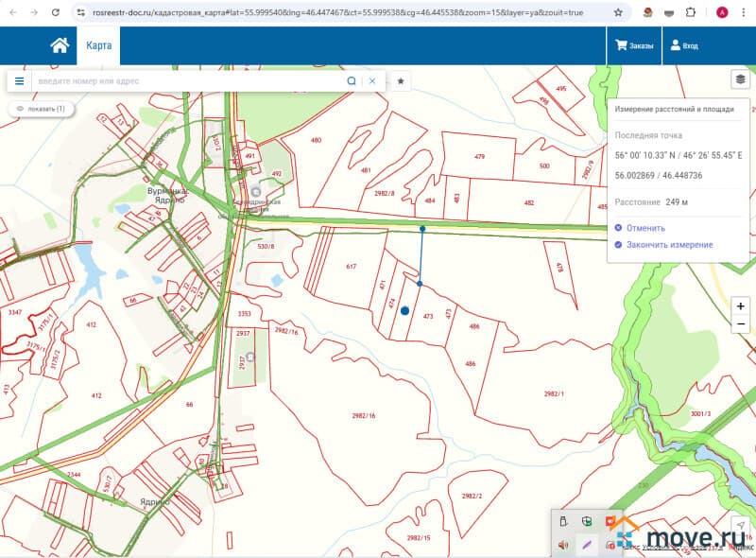Clear the search field with X
Screen dimensions: 756x558
(x=372, y=81)
